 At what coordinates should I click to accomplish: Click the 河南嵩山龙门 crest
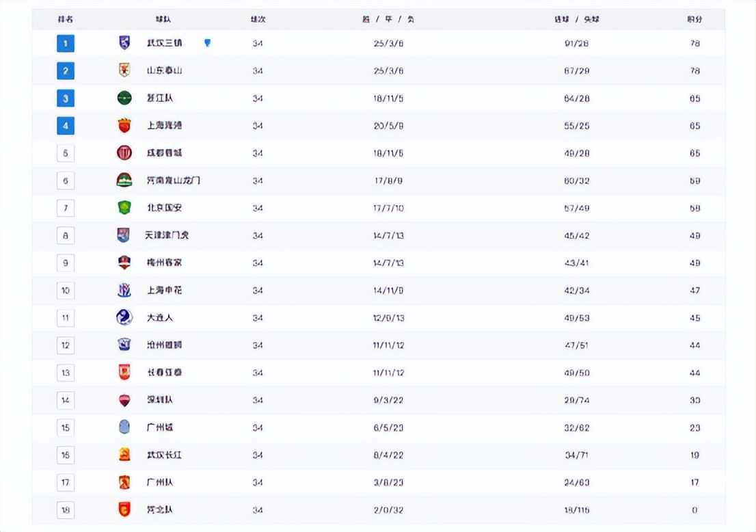tap(124, 181)
